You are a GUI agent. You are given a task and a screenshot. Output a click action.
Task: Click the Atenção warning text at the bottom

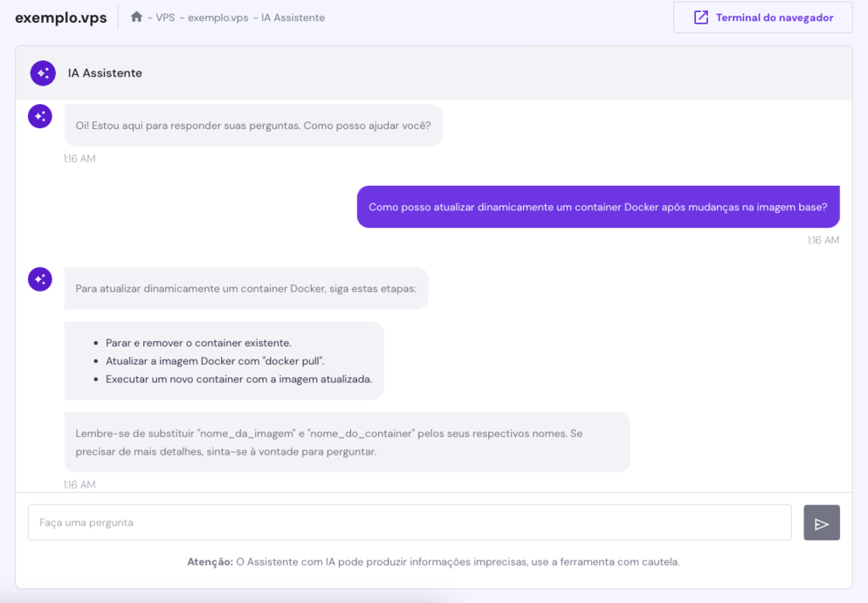pos(434,561)
